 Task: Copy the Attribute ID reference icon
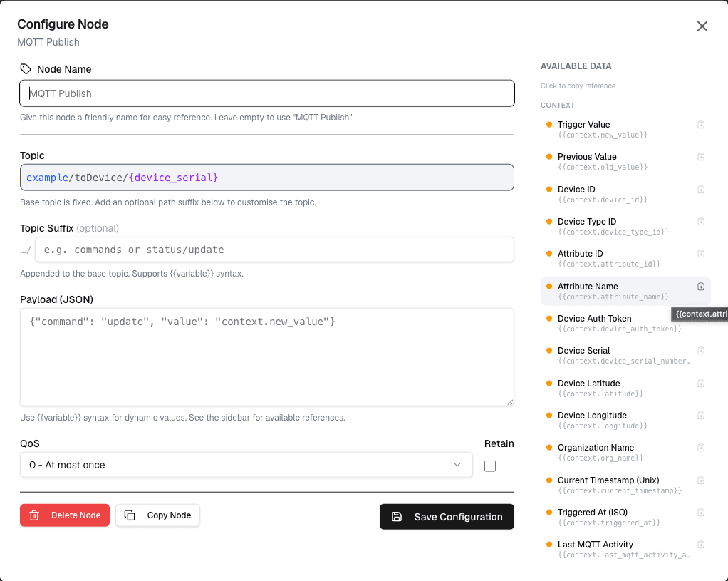[x=701, y=254]
